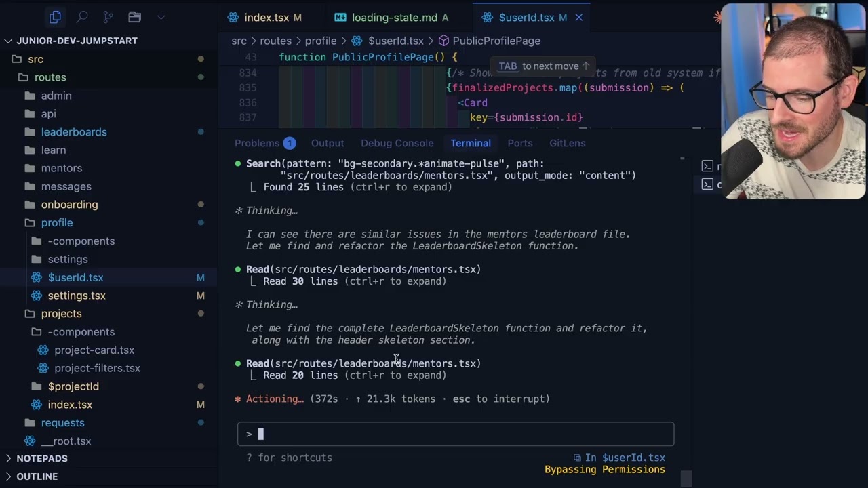Screen dimensions: 868x488
Task: Open the Output panel tab
Action: tap(328, 143)
